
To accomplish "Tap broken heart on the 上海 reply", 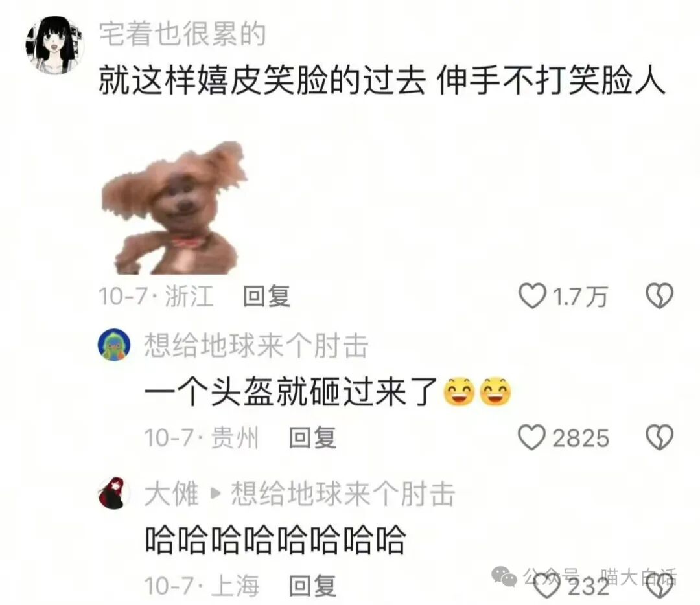I will pyautogui.click(x=659, y=587).
